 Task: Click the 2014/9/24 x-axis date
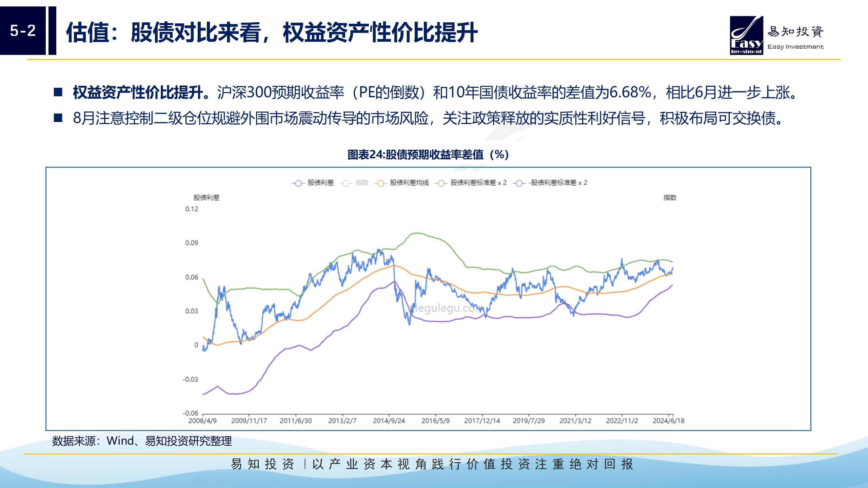[389, 421]
